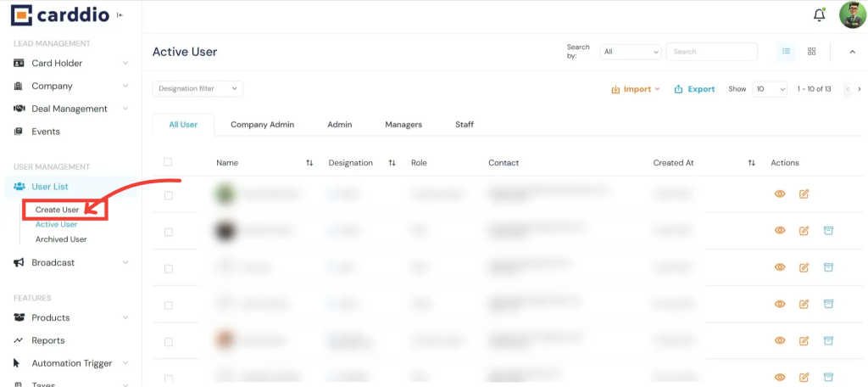
Task: Change the Show rows per page dropdown
Action: [x=770, y=89]
